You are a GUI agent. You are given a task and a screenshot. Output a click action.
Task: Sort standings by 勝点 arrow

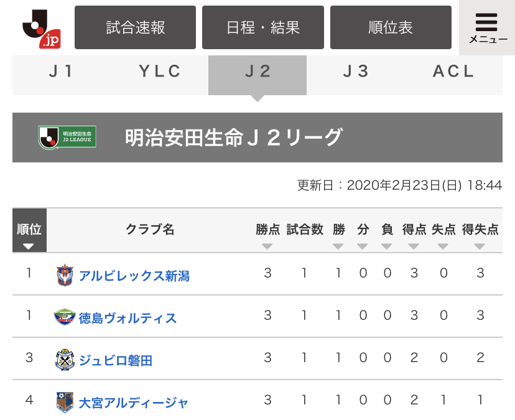point(267,246)
